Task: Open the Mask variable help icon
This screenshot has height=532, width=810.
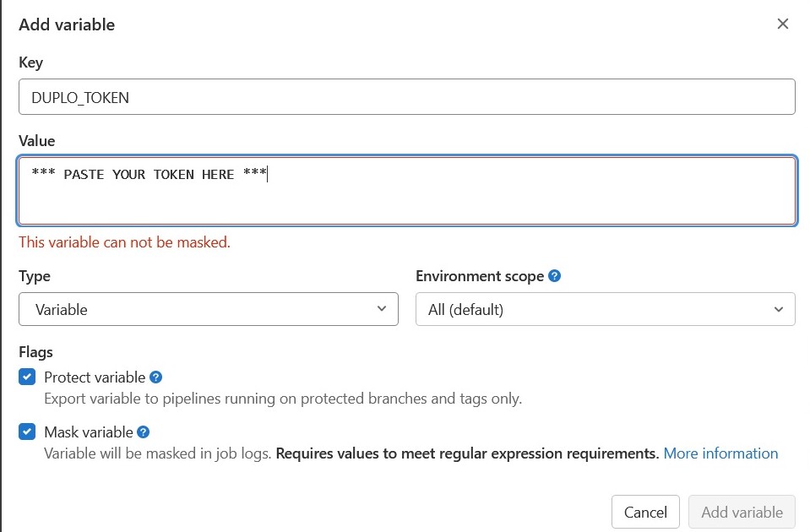Action: coord(144,432)
